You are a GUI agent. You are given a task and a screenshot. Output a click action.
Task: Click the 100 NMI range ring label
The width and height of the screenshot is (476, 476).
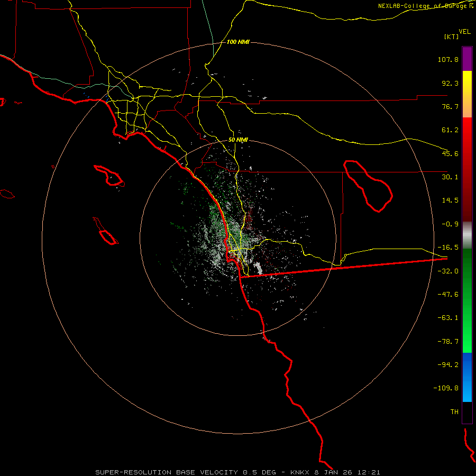pyautogui.click(x=238, y=42)
